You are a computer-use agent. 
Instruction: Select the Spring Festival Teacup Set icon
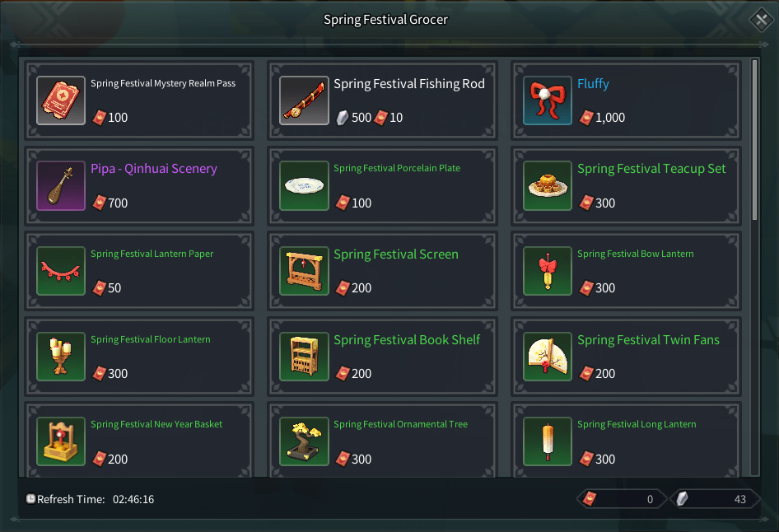point(548,186)
